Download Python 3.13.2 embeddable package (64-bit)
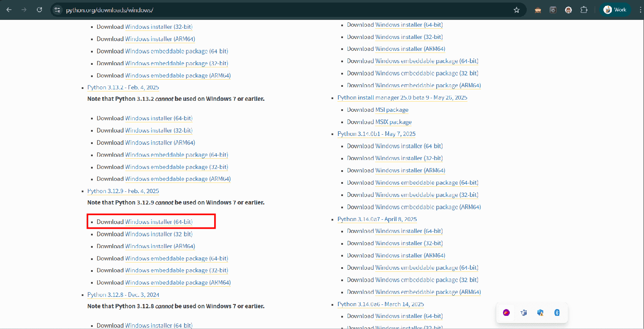 177,155
